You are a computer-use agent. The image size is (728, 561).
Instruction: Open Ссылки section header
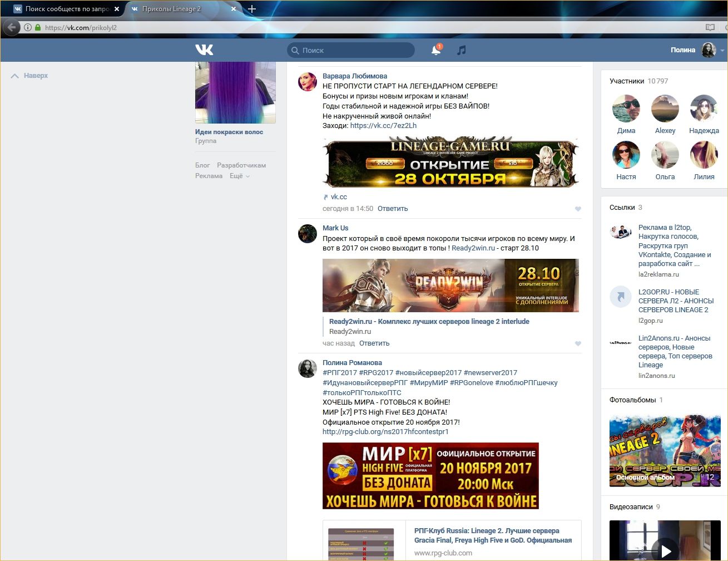coord(626,208)
